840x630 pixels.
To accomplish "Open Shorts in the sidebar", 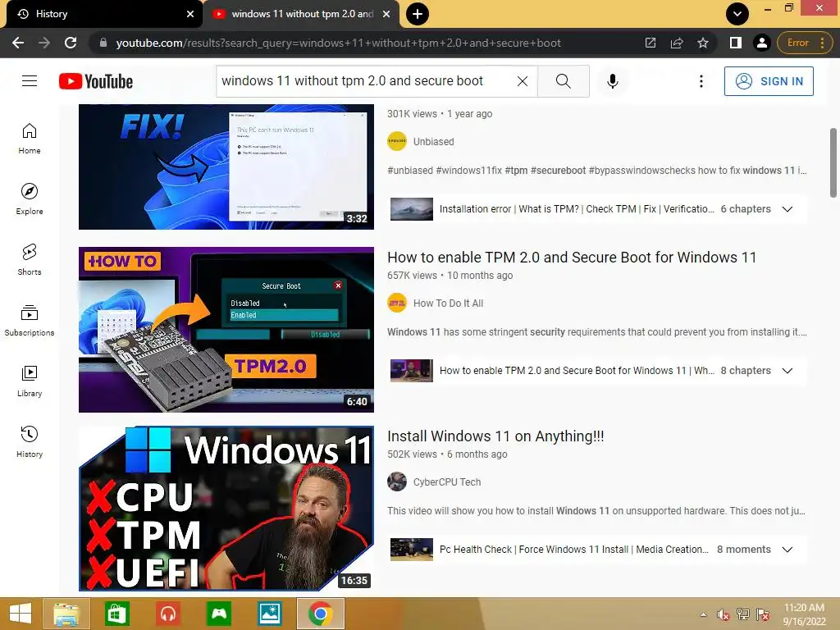I will [x=30, y=260].
